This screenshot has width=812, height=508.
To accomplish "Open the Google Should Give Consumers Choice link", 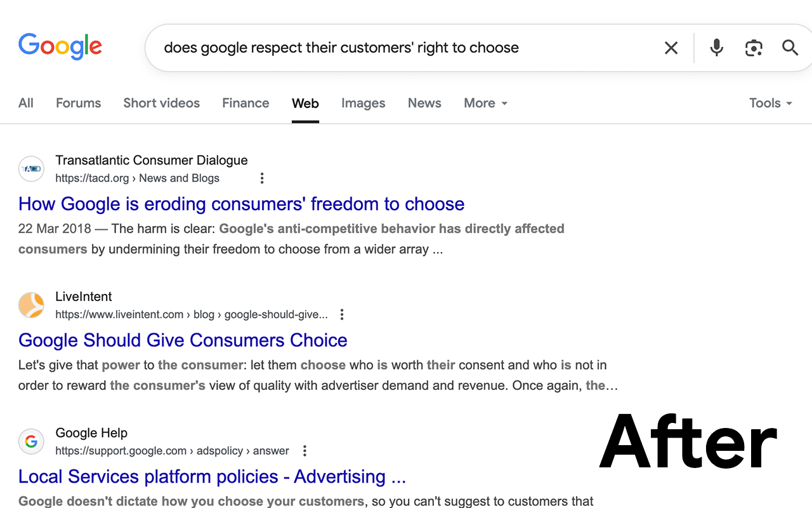I will tap(183, 340).
